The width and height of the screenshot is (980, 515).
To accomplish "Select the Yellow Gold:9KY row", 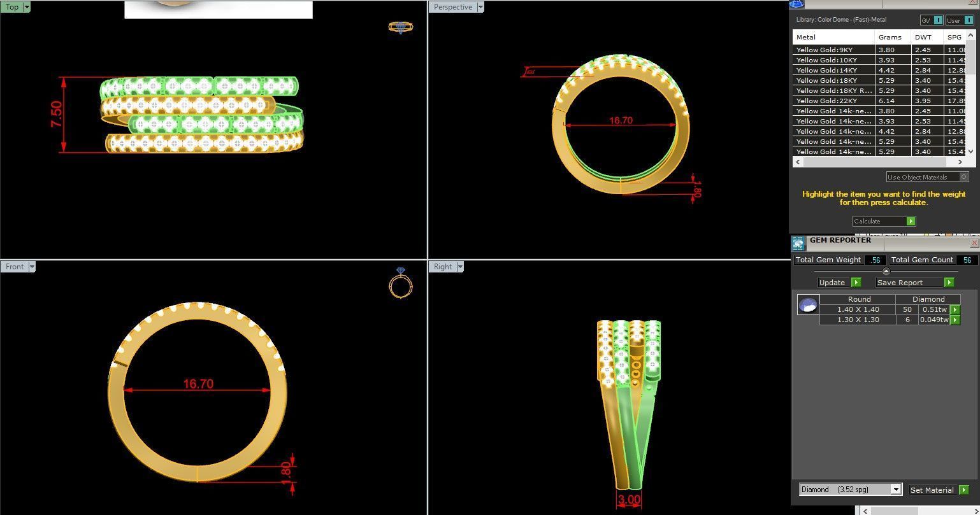I will 879,50.
